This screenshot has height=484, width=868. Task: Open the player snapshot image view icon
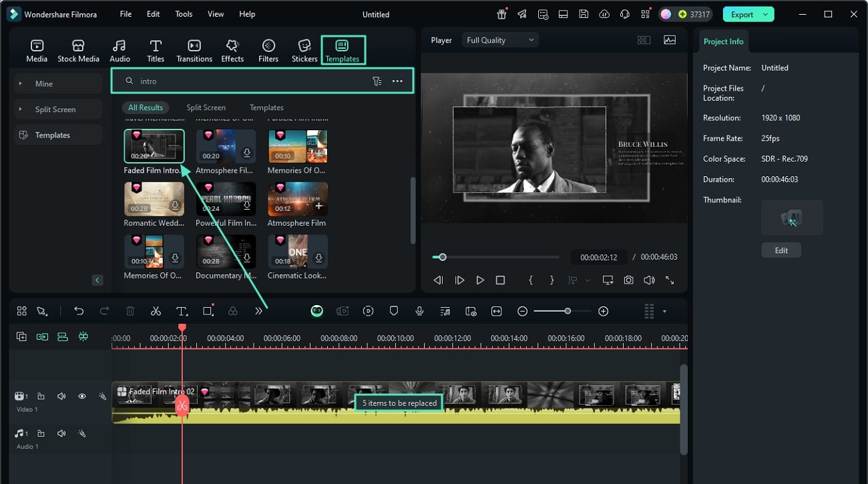click(670, 40)
